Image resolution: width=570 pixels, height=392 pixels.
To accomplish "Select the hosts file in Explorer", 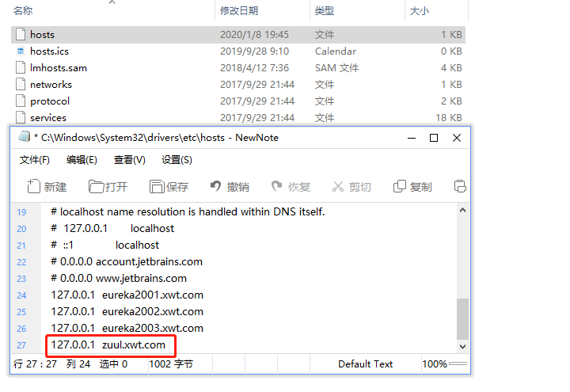I will pos(238,35).
